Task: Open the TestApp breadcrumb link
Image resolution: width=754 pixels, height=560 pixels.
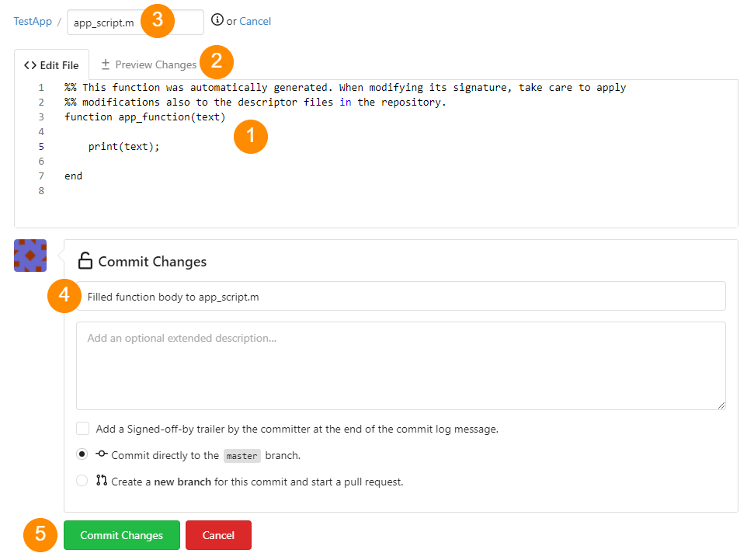Action: tap(33, 21)
